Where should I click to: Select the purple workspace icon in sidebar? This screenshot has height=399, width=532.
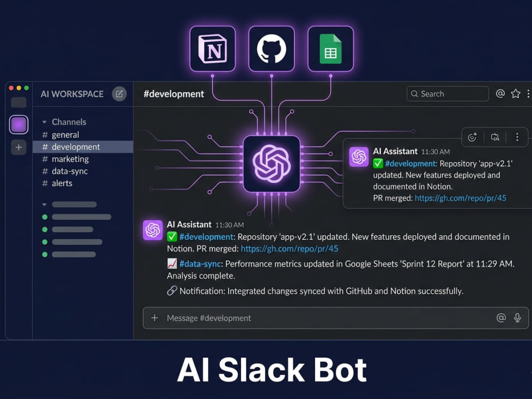[x=19, y=124]
